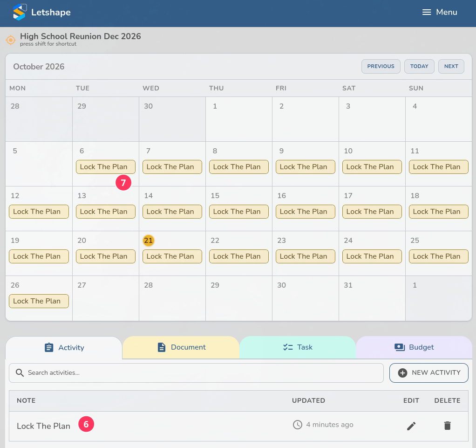Open Lock The Plan event on October 16

(x=306, y=212)
